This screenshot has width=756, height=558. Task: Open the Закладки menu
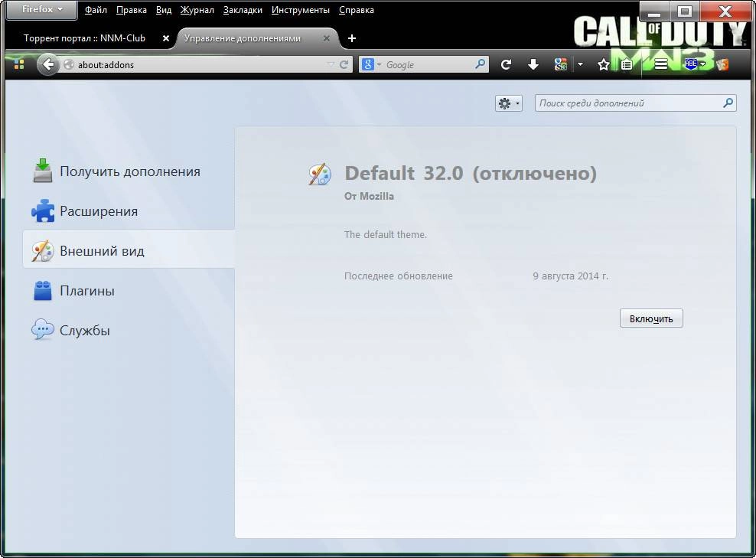tap(243, 10)
